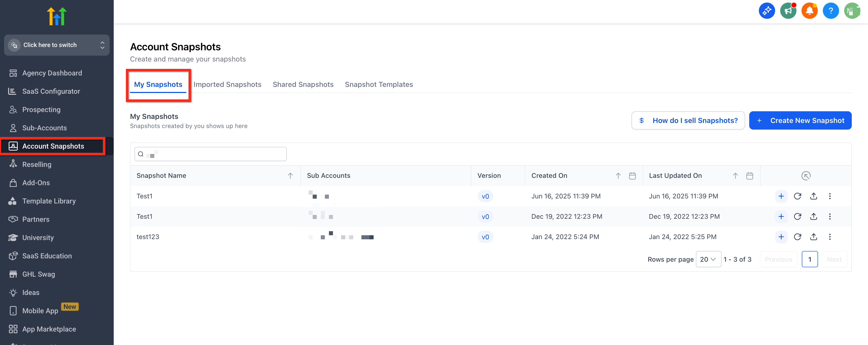Image resolution: width=868 pixels, height=345 pixels.
Task: Click How do I sell Snapshots button
Action: tap(688, 120)
